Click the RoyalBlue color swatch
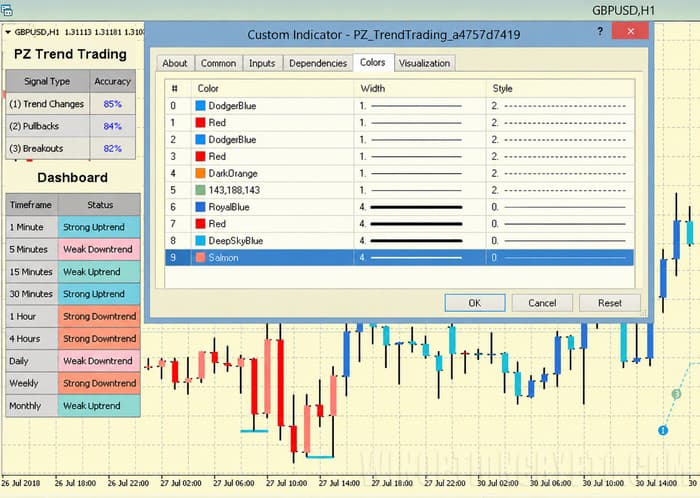The image size is (700, 498). [200, 207]
